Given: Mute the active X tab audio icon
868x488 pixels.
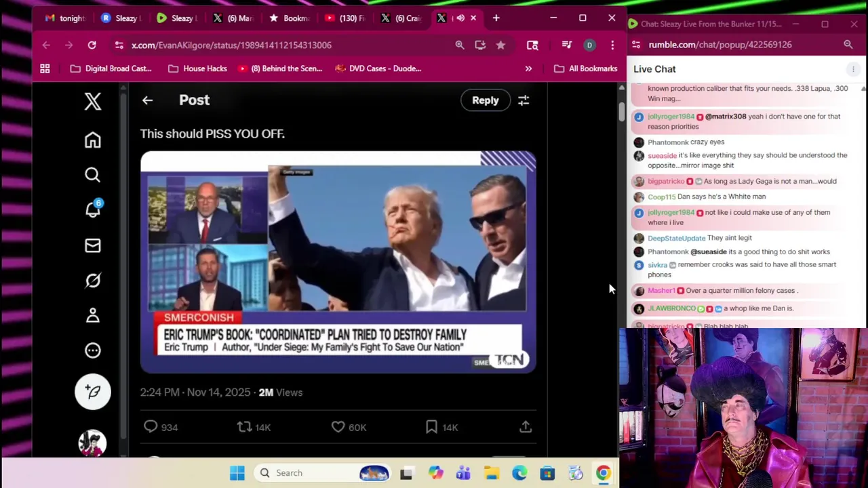Looking at the screenshot, I should (x=460, y=18).
